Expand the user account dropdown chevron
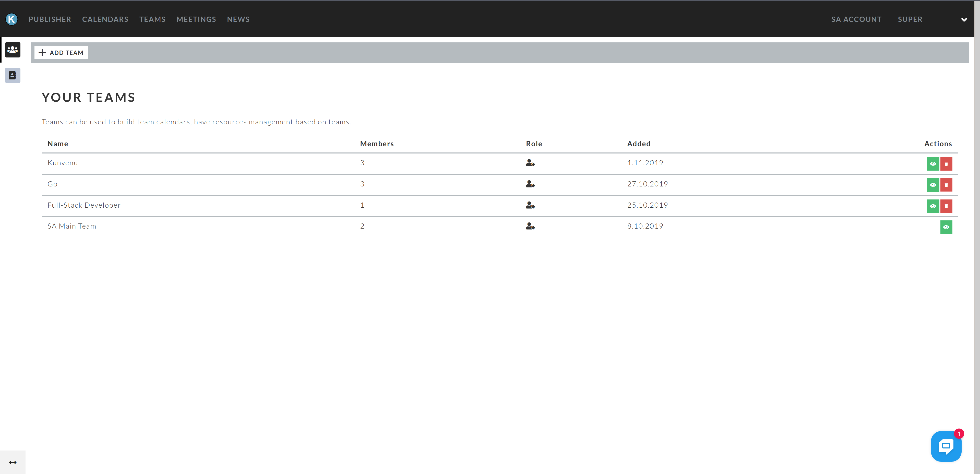The image size is (980, 474). pos(964,20)
